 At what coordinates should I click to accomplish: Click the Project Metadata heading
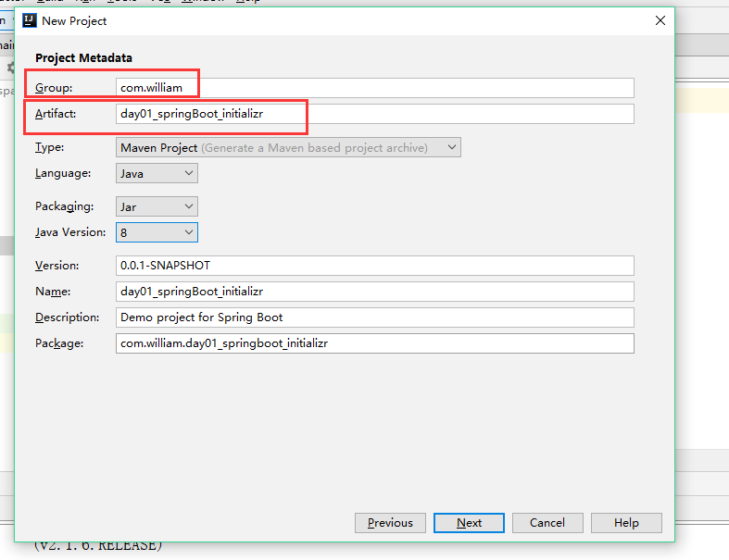[x=83, y=58]
